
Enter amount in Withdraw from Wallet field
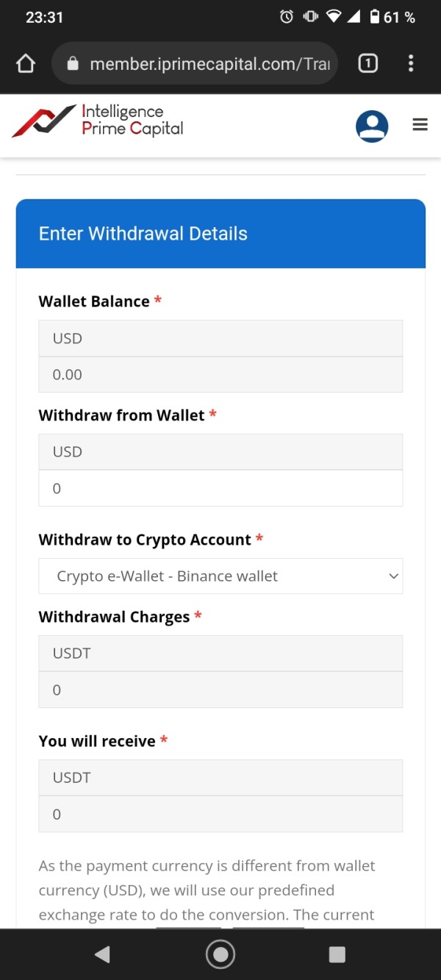click(220, 488)
